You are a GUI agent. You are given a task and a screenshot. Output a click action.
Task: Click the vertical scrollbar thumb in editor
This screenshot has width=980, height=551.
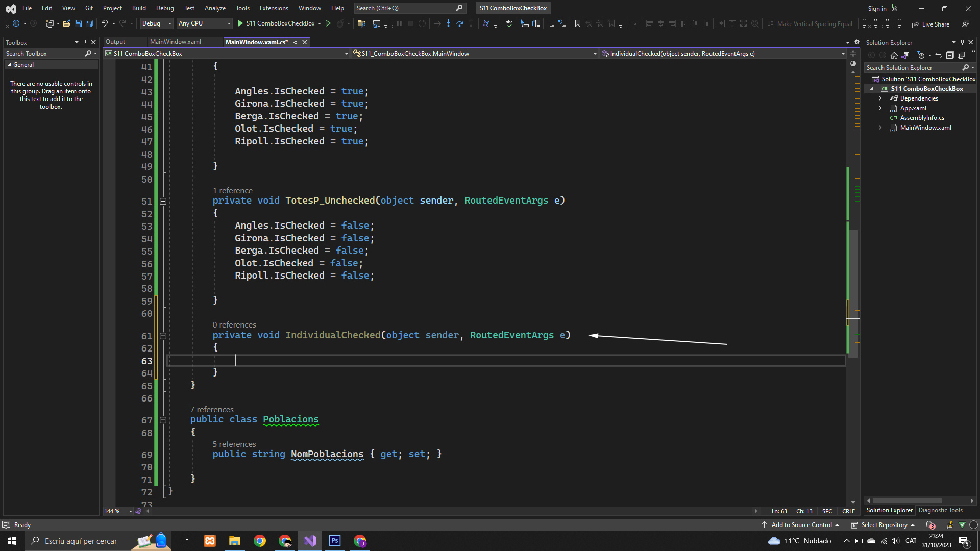(853, 293)
